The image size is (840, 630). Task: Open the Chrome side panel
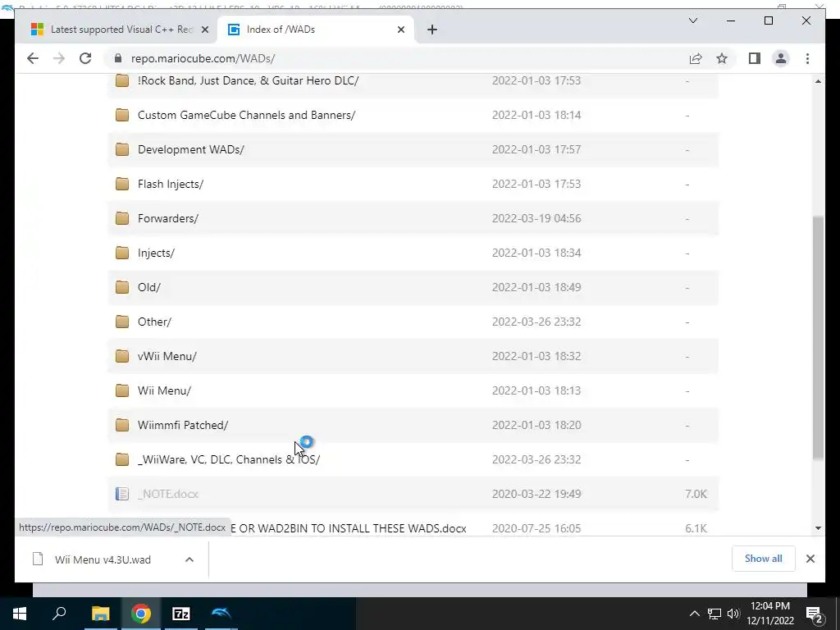[755, 58]
